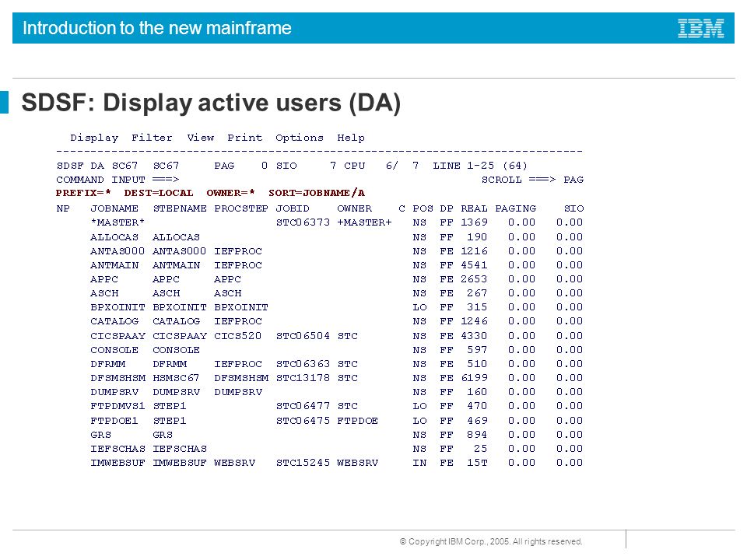This screenshot has height=560, width=747.
Task: Click the SDSF DA SC67 title text
Action: [x=97, y=166]
